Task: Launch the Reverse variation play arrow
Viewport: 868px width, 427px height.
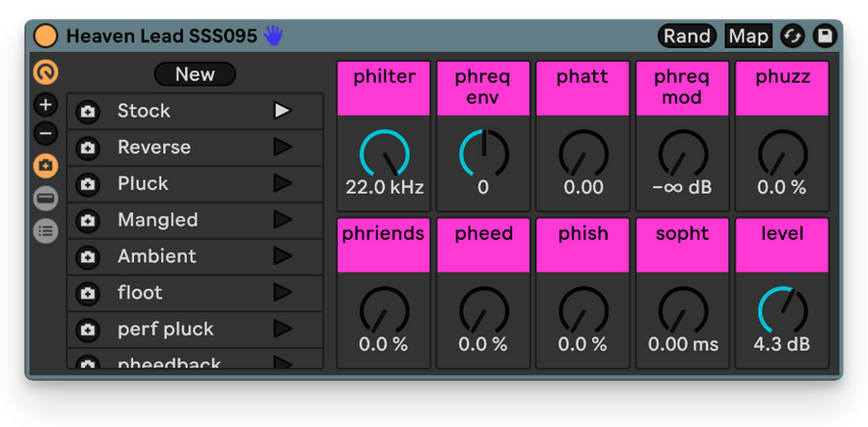Action: [x=283, y=147]
